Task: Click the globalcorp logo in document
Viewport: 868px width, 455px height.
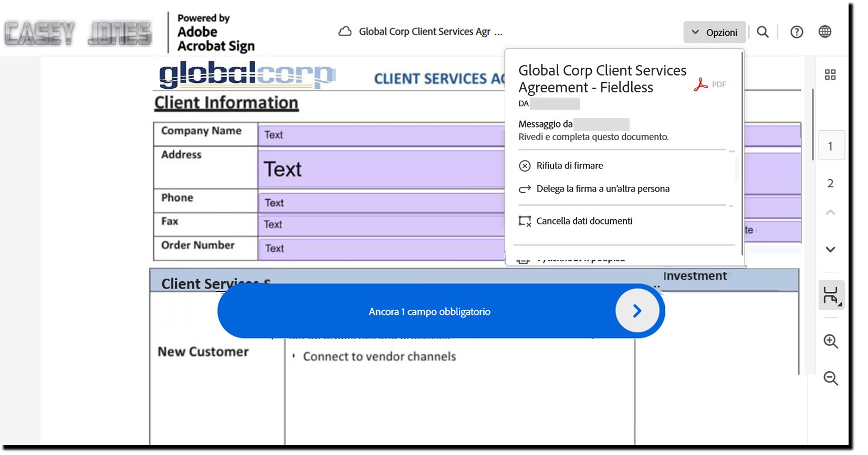Action: point(247,75)
